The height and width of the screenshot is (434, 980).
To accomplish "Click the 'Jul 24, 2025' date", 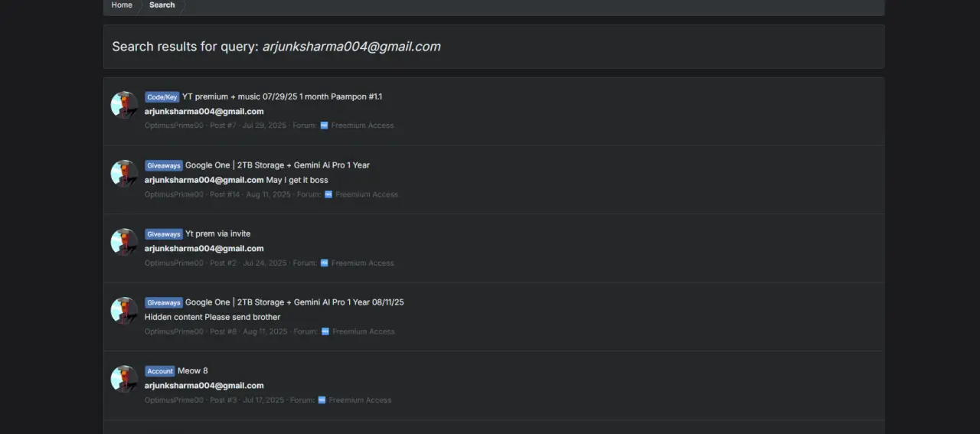I will [265, 263].
